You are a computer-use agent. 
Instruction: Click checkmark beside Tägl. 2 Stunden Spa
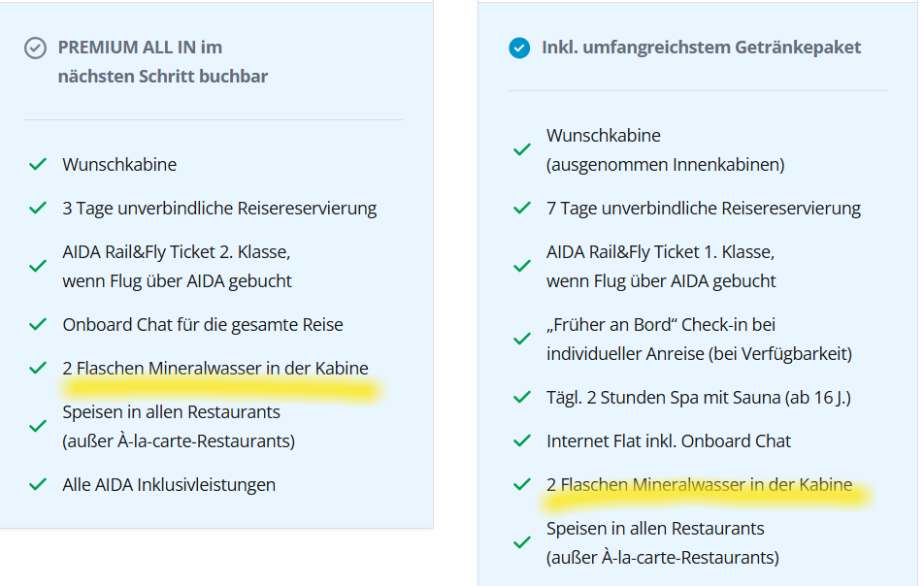[x=522, y=398]
